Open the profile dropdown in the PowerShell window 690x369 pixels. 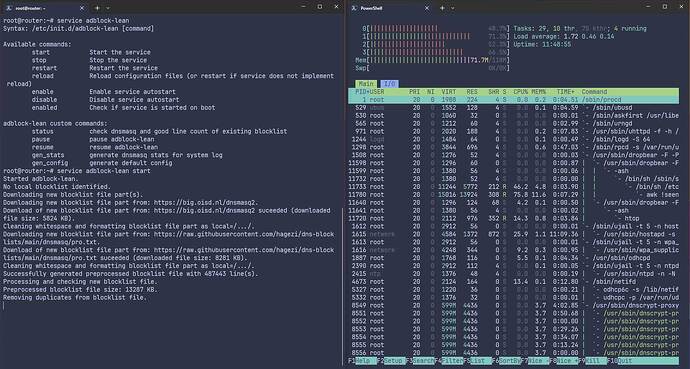[453, 8]
